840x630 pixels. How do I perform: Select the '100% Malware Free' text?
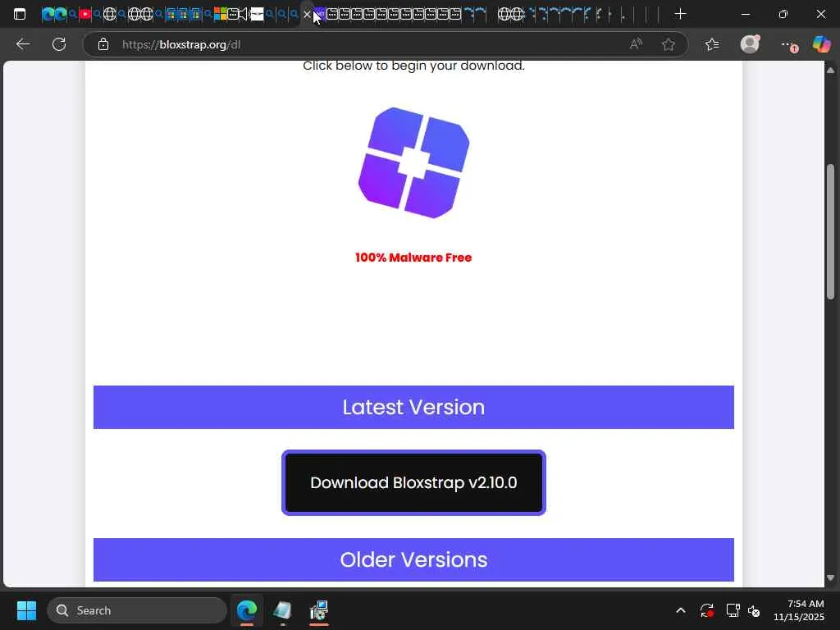(x=413, y=258)
